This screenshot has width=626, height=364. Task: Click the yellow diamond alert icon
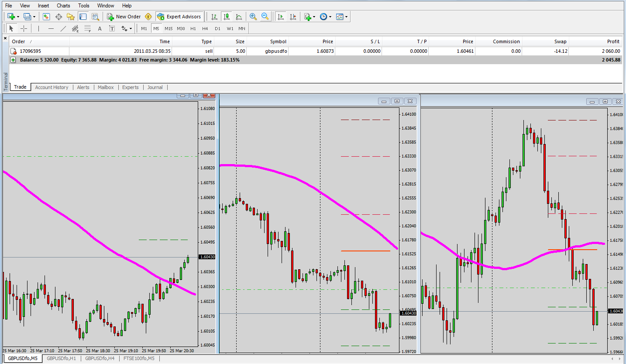click(148, 17)
